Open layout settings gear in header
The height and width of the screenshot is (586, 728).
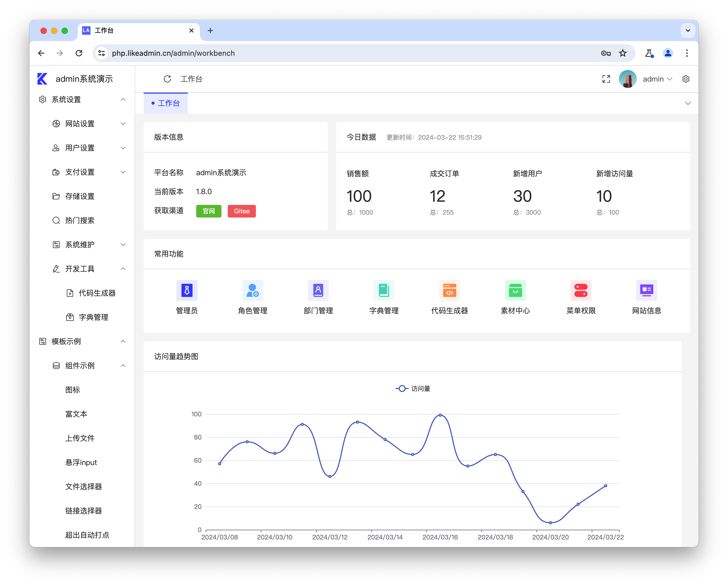tap(685, 79)
